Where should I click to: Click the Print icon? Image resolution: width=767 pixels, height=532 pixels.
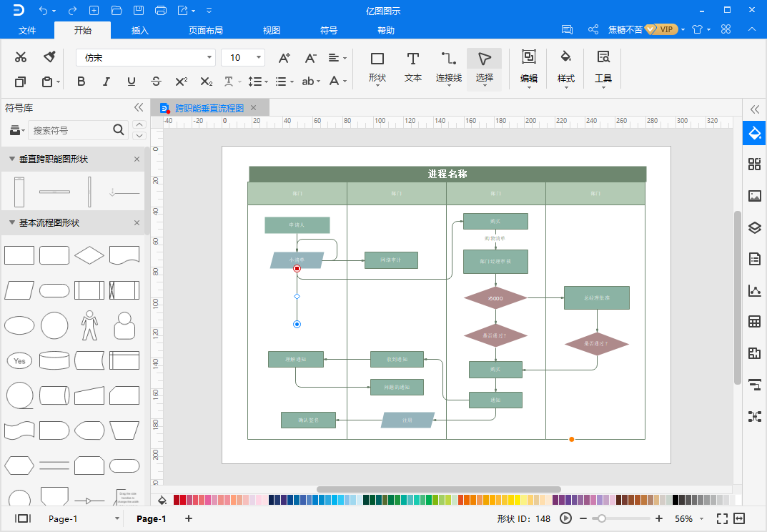pos(160,10)
